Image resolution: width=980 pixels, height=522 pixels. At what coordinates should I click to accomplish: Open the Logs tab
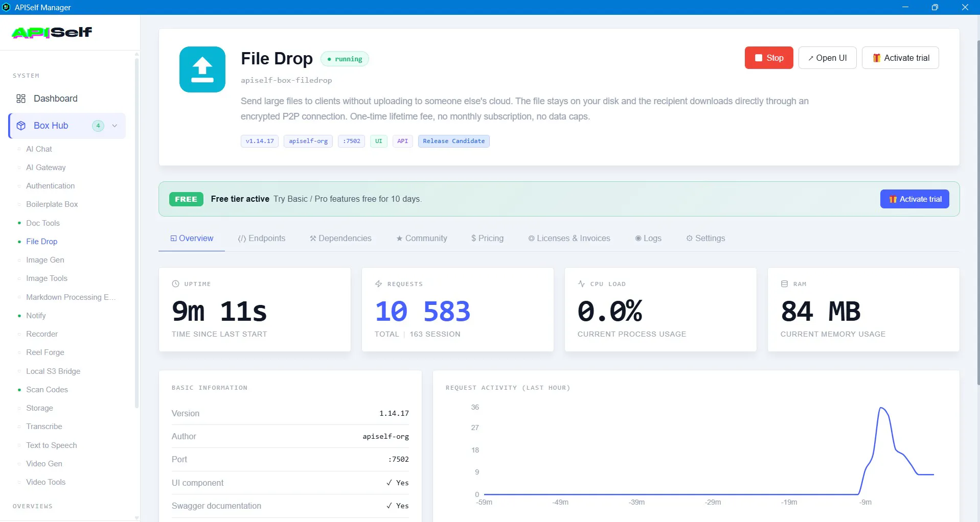(648, 239)
